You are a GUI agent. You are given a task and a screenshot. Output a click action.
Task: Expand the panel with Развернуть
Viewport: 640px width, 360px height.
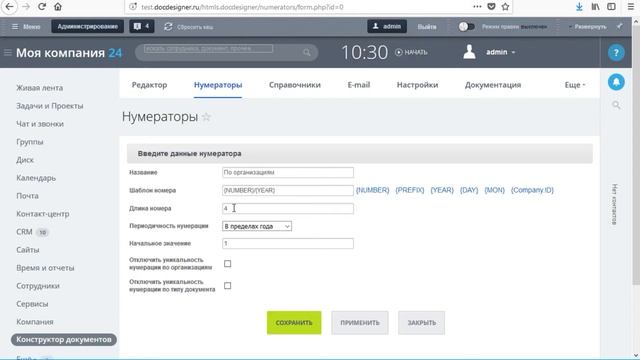pos(587,27)
